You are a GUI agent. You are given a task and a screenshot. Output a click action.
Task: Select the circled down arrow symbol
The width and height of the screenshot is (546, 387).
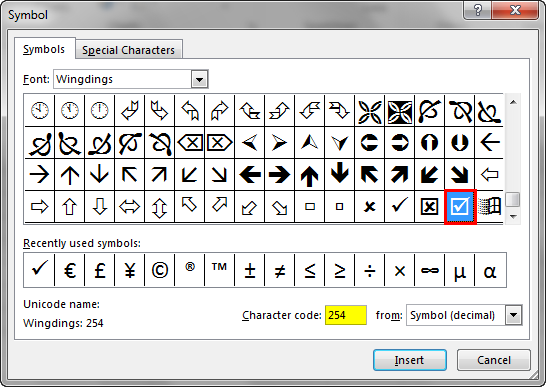pos(459,142)
